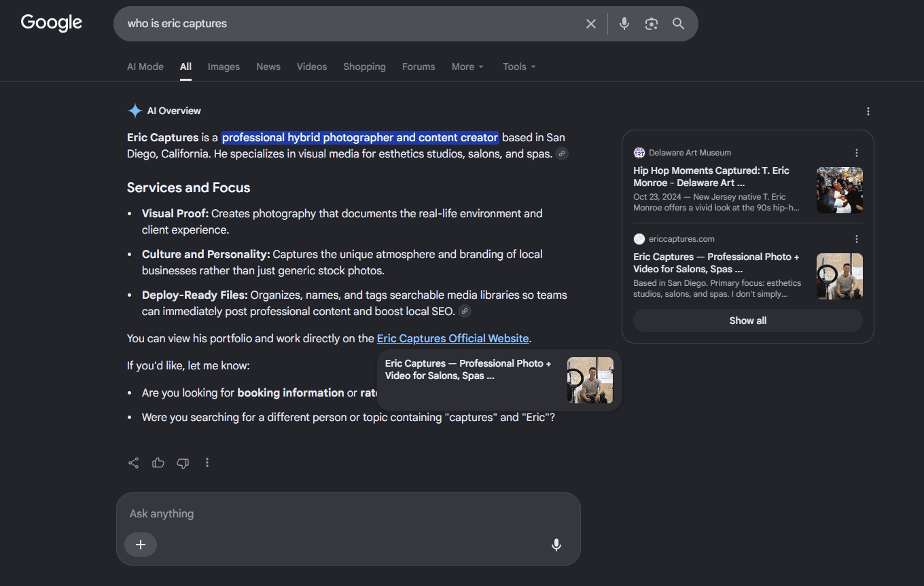The width and height of the screenshot is (924, 586).
Task: Go to the News tab
Action: (x=268, y=67)
